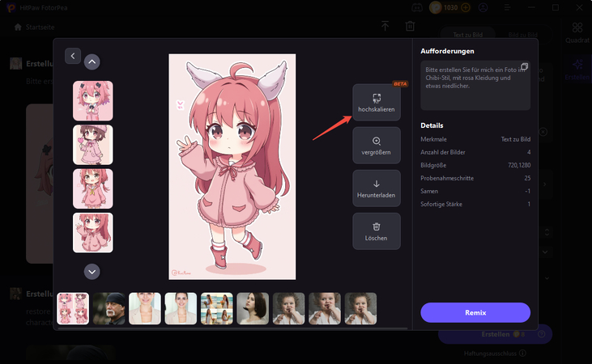Click the vergrößern zoom button
Screen dimensions: 592x364
click(377, 146)
